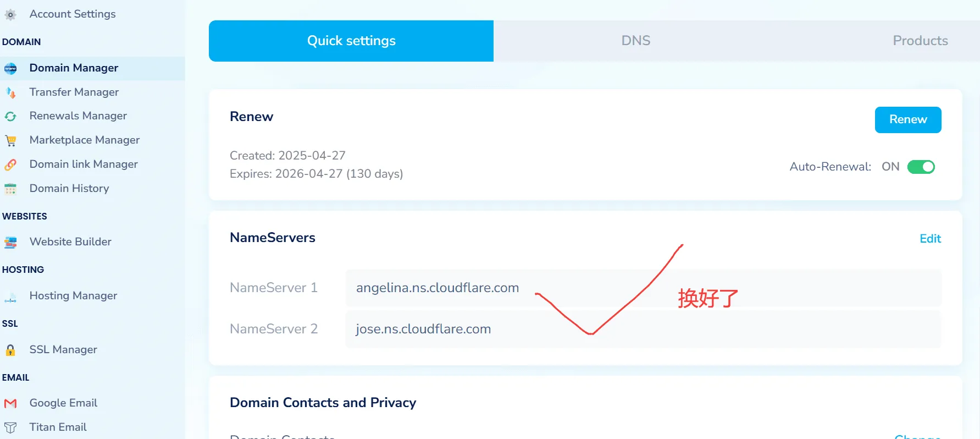Click the Google Email Gmail icon

(x=10, y=403)
